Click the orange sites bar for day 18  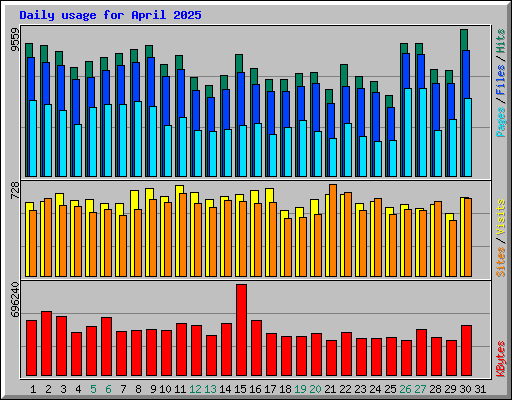(x=288, y=247)
